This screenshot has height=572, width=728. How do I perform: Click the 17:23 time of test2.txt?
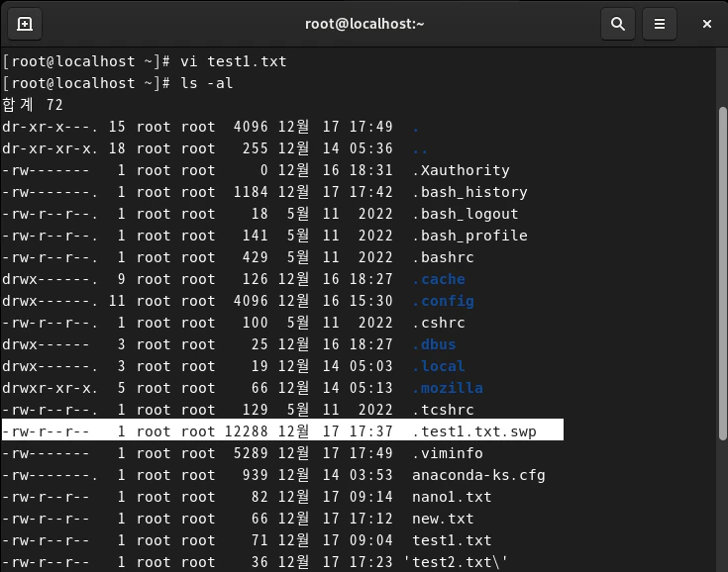371,562
